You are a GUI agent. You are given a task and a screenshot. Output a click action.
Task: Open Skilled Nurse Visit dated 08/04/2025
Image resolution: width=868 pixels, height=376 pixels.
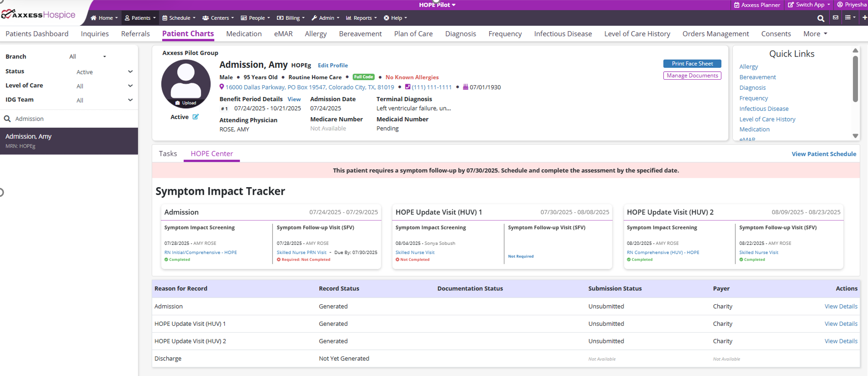pyautogui.click(x=415, y=252)
